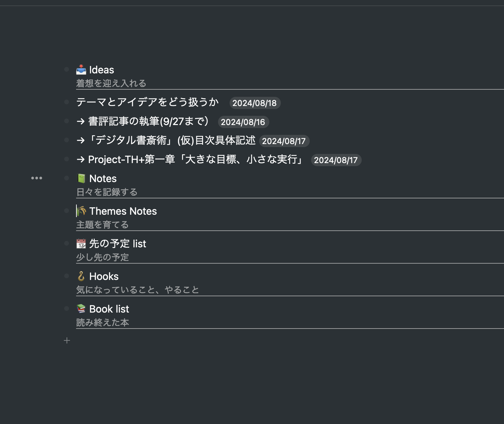Click the 📗 notebook icon beside Notes

click(x=80, y=178)
